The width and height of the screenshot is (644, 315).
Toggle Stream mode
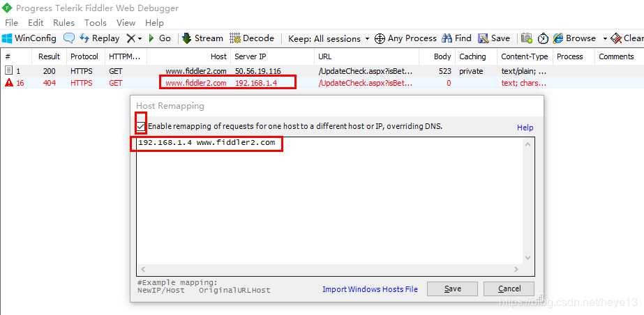[202, 38]
